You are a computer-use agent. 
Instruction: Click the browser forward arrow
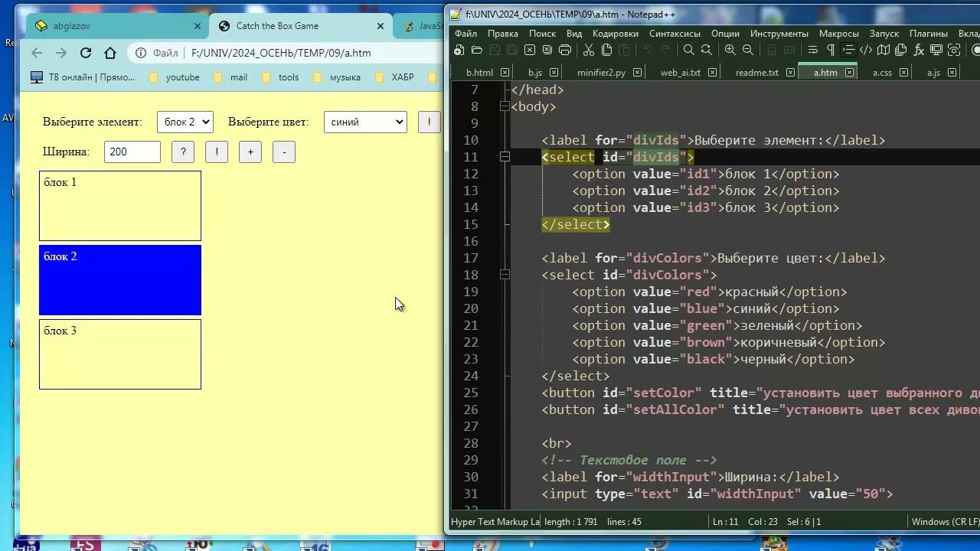[x=61, y=53]
